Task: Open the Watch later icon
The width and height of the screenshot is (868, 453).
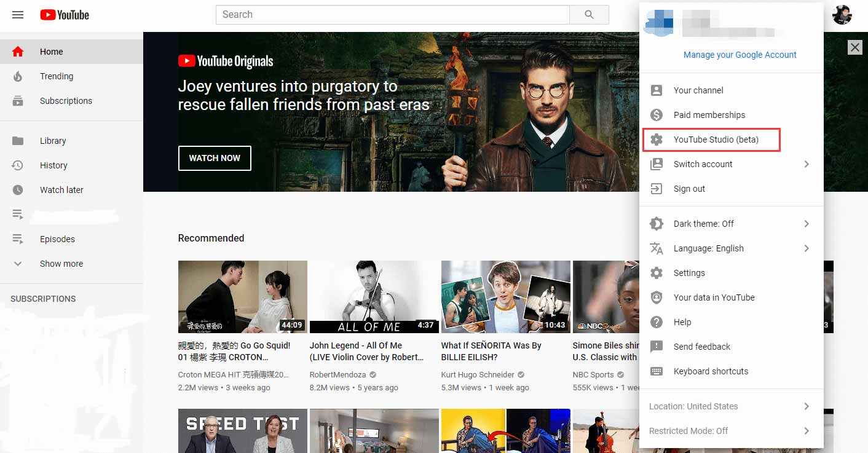Action: tap(18, 190)
